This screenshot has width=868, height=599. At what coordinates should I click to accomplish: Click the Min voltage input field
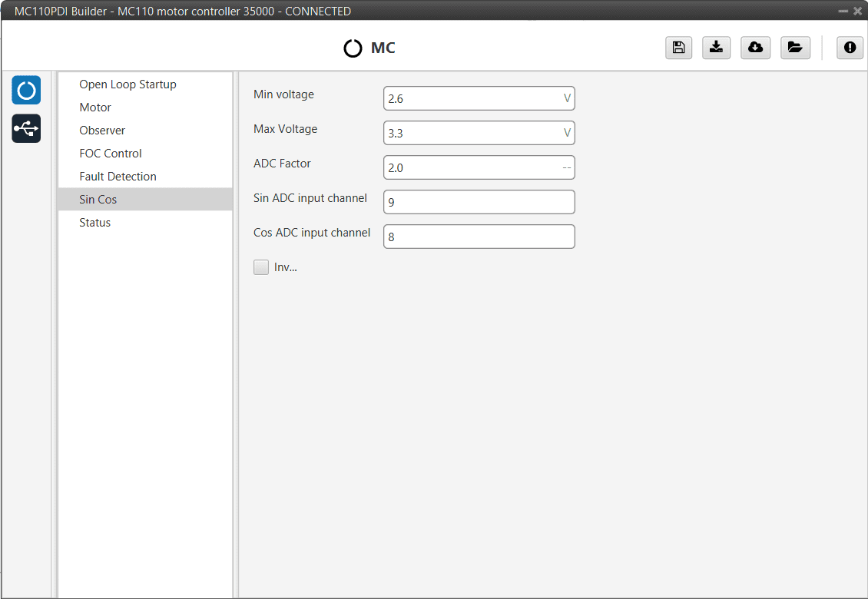click(x=479, y=98)
